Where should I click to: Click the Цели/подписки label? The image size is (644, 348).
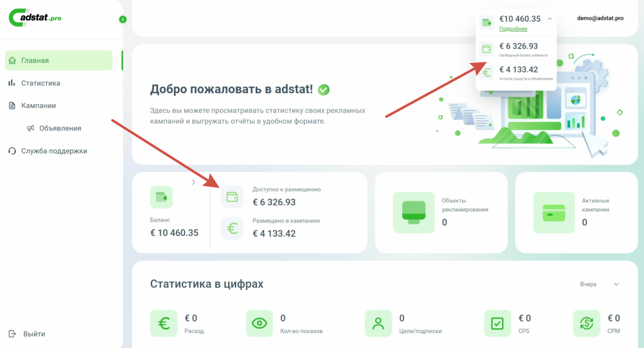[x=420, y=331]
